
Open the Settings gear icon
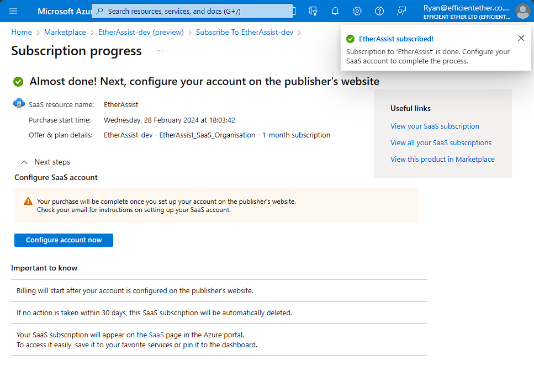click(x=357, y=11)
